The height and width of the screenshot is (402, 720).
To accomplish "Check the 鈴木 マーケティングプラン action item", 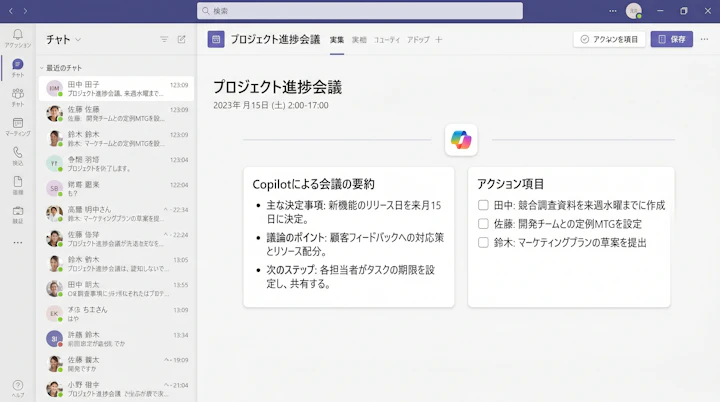I will [483, 243].
